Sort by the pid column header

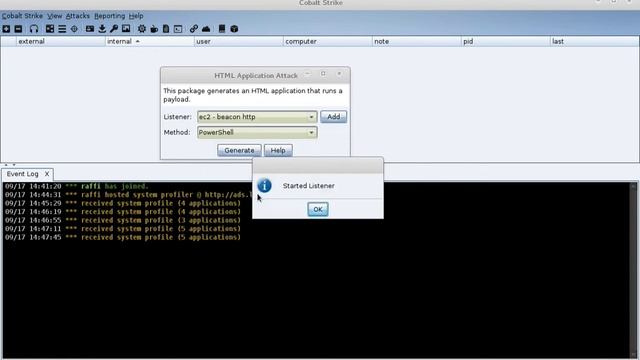[505, 41]
